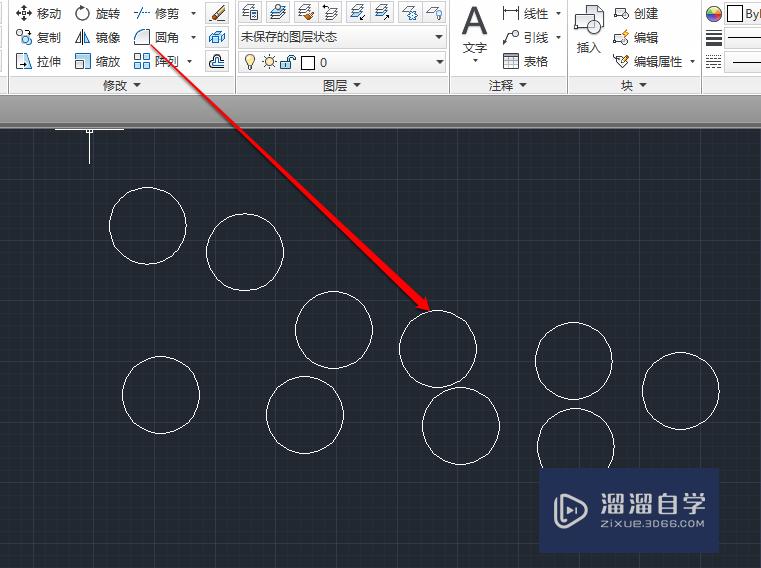Click the linetype icon in Properties
Viewport: 761px width, 568px height.
[713, 62]
